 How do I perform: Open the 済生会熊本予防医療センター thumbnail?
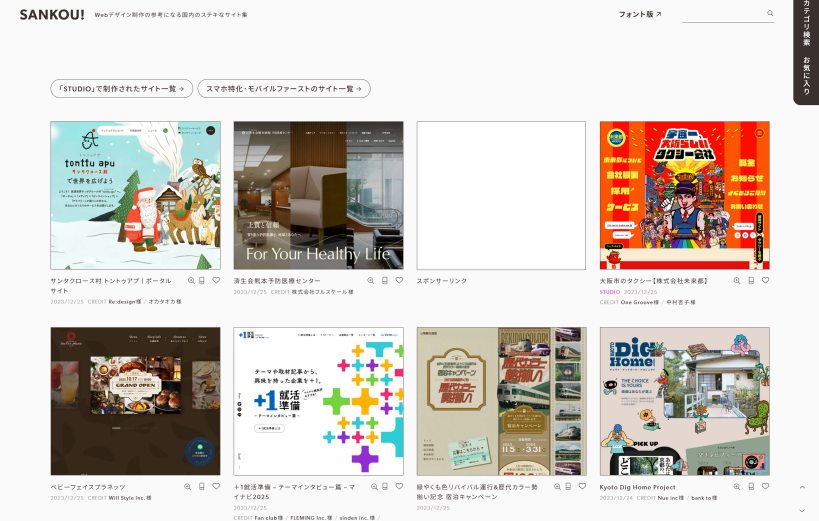click(318, 196)
